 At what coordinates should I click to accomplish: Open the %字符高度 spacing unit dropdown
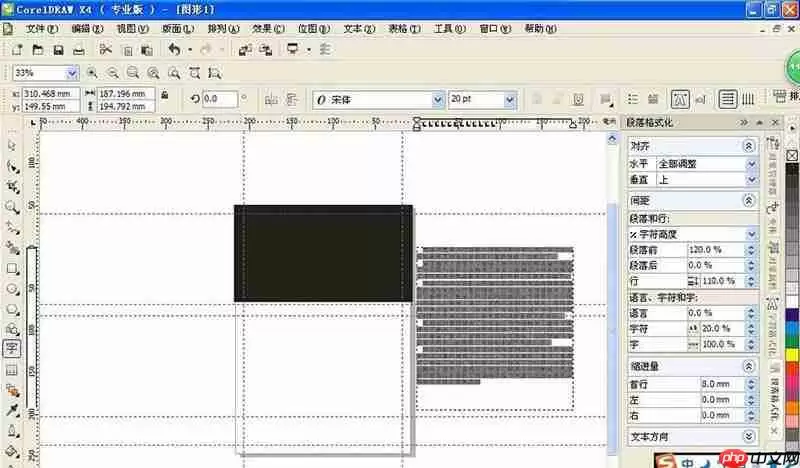click(x=751, y=234)
